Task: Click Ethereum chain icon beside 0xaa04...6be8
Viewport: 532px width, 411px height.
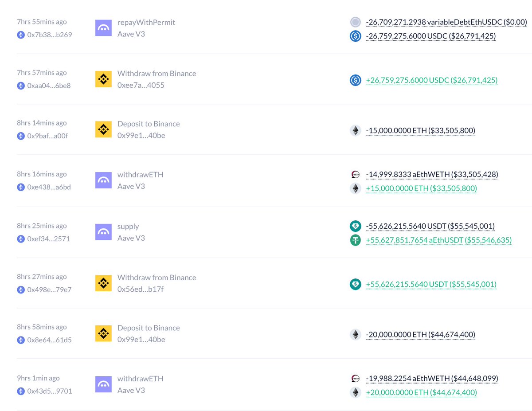Action: [21, 86]
